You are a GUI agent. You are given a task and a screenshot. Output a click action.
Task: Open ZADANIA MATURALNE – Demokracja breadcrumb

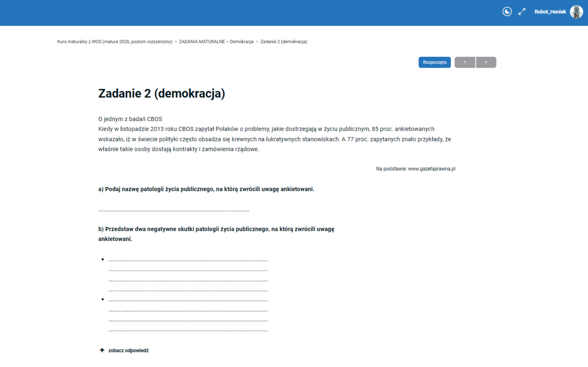tap(216, 42)
